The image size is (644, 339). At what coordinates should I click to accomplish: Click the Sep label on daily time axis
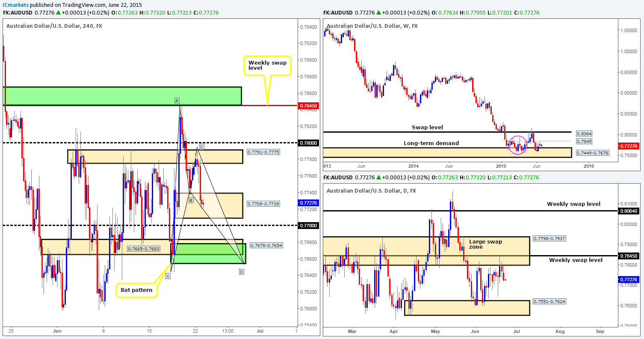tap(600, 331)
